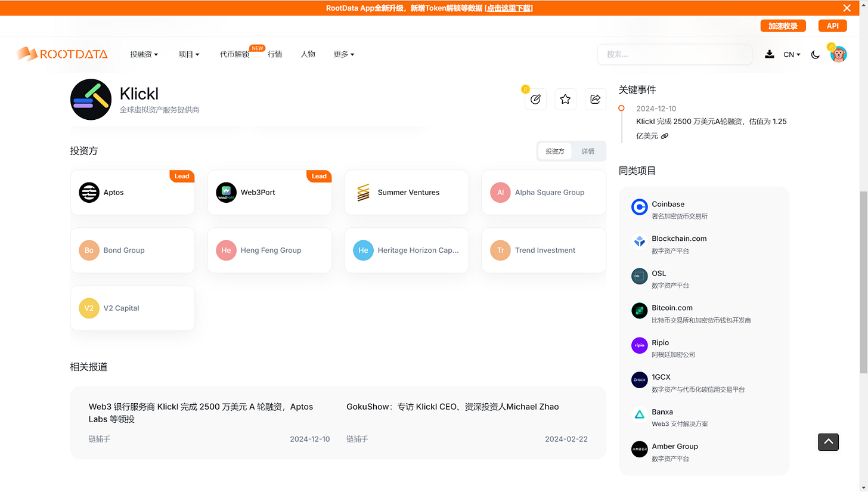Click the Bitcoin.com logo
This screenshot has width=868, height=492.
pos(639,311)
